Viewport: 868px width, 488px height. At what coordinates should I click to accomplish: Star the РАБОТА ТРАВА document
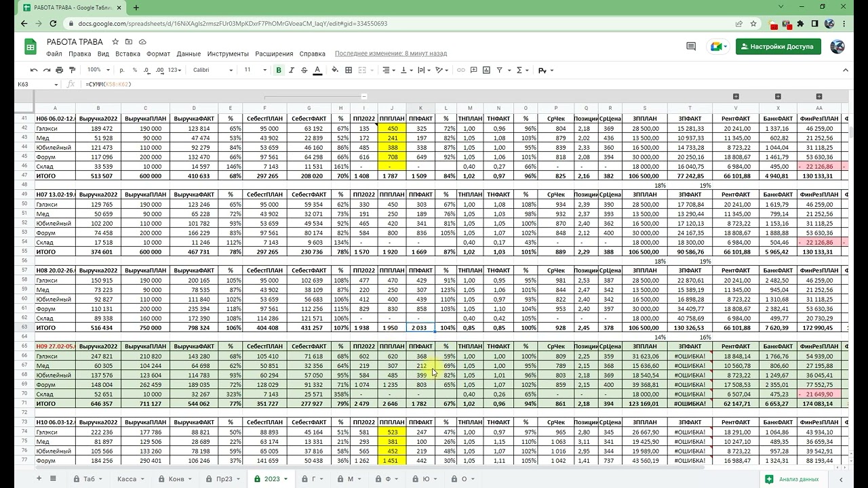pyautogui.click(x=115, y=42)
